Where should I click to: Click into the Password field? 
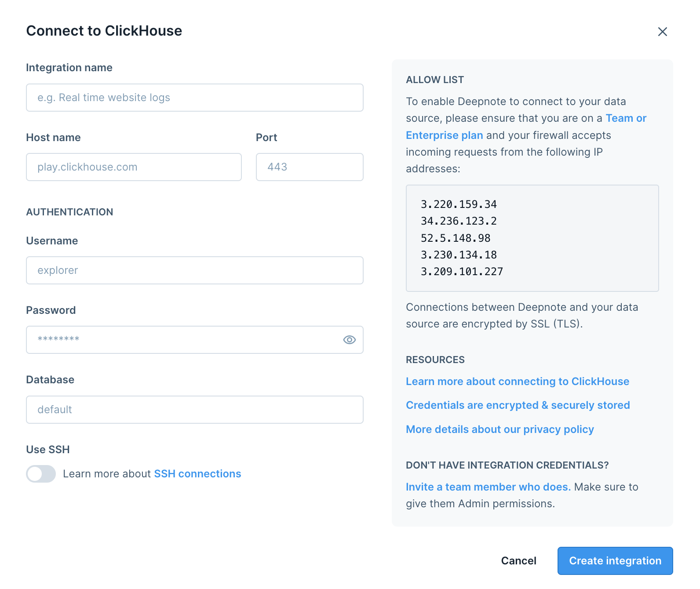click(195, 340)
